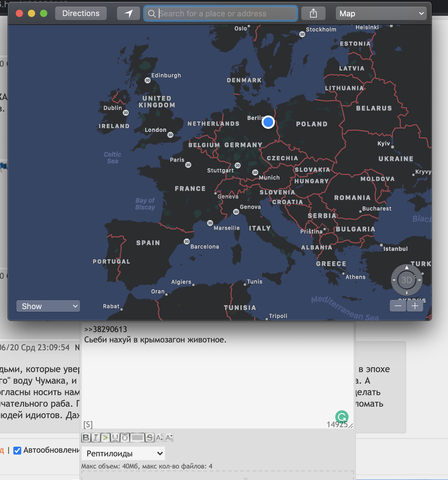Open the 3D badge next to Munich
The height and width of the screenshot is (480, 448).
(255, 172)
